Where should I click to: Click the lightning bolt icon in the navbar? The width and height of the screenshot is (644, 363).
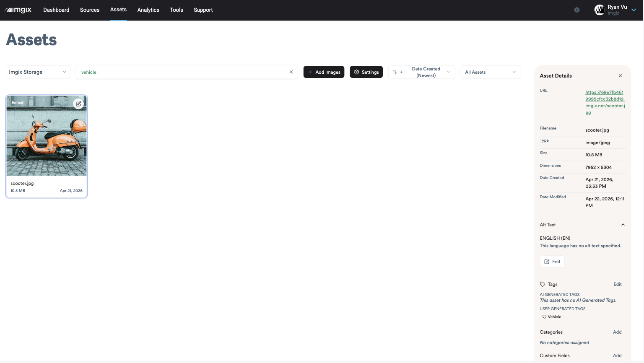[576, 10]
